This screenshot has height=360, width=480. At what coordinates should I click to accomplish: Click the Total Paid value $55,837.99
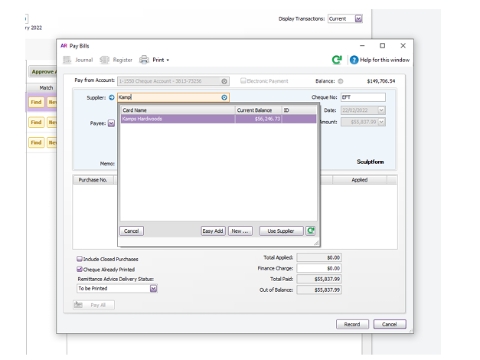[319, 279]
